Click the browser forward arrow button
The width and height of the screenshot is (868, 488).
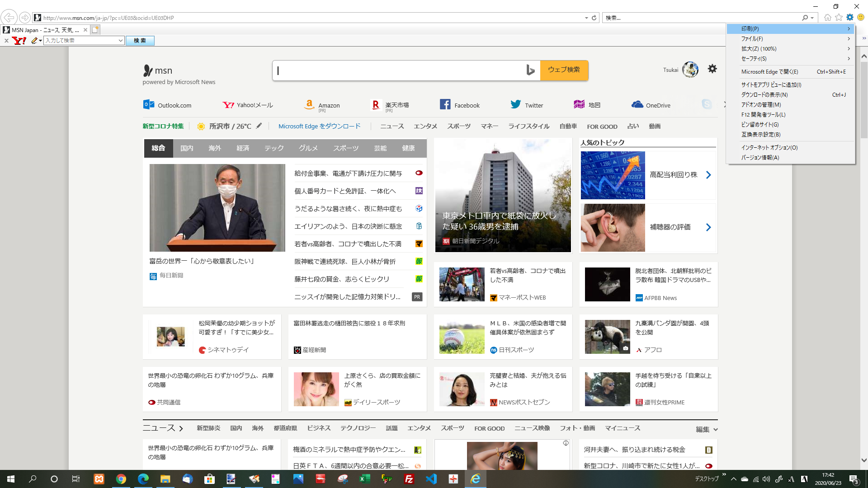click(25, 18)
